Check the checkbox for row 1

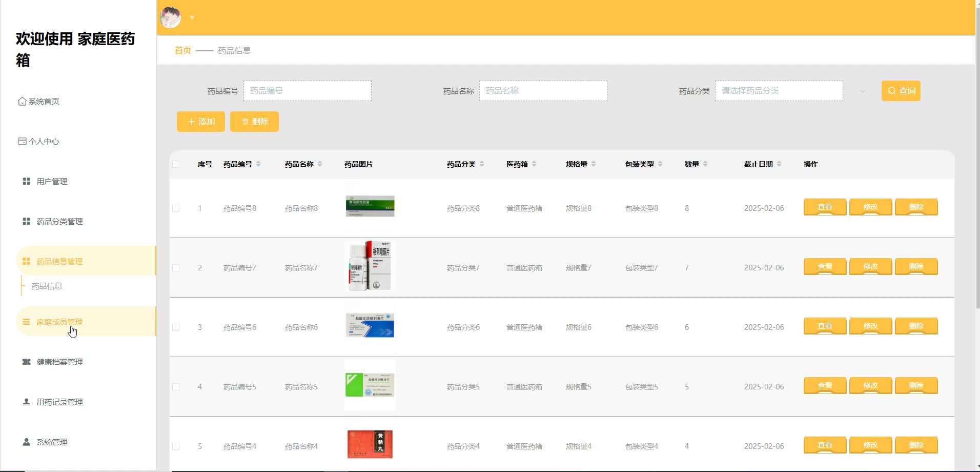[x=176, y=208]
